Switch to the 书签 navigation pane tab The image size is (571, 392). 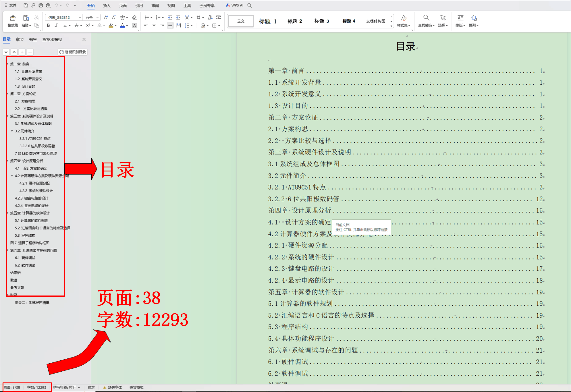point(33,39)
